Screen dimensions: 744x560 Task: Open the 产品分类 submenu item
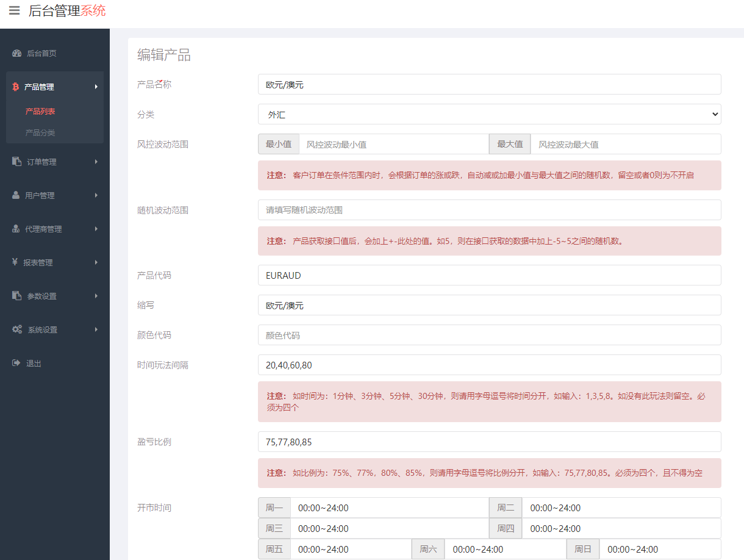pyautogui.click(x=40, y=132)
